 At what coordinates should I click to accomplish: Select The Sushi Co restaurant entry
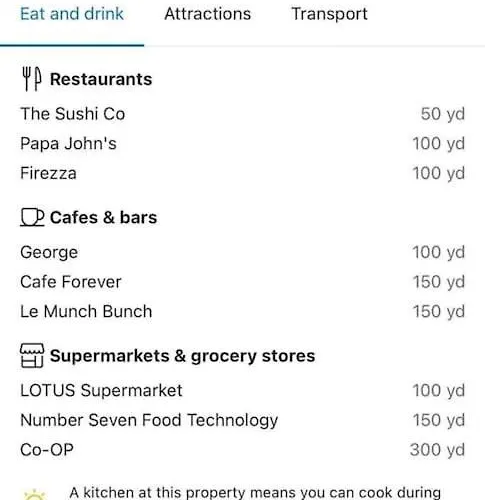point(242,114)
